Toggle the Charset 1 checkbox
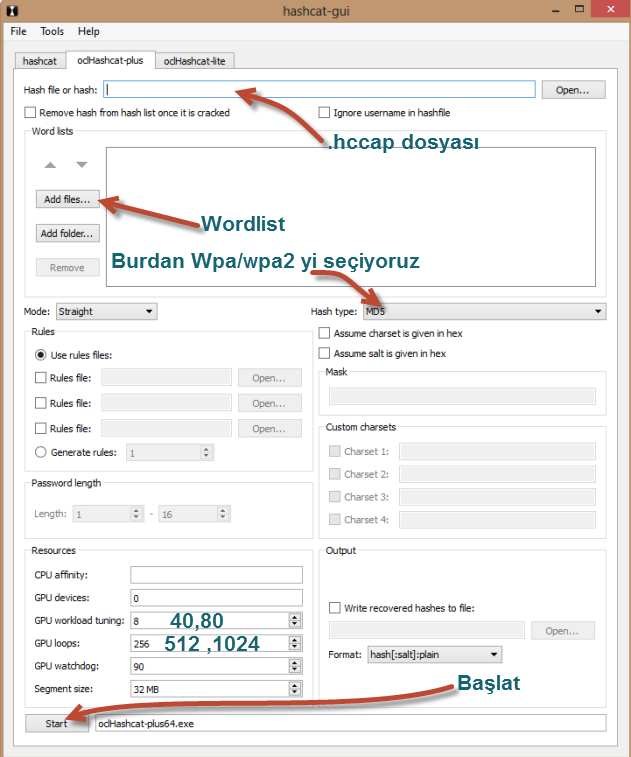This screenshot has width=631, height=757. (335, 451)
